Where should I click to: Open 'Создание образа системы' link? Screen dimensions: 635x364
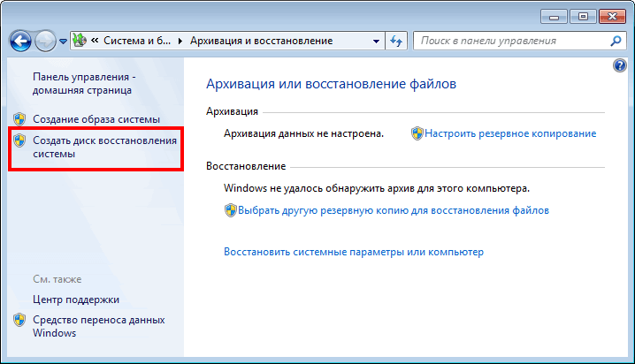(x=96, y=119)
